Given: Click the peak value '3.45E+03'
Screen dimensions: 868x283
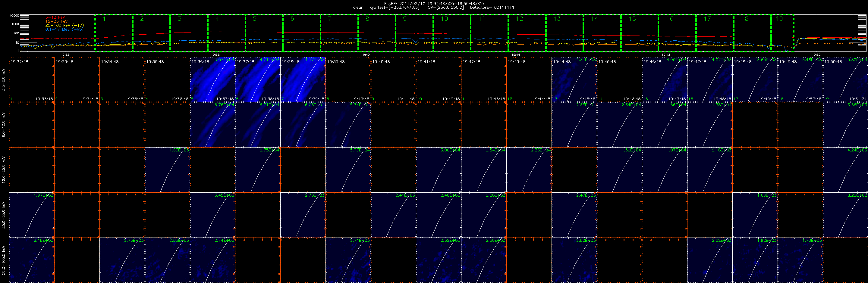Looking at the screenshot, I should click(x=225, y=195).
